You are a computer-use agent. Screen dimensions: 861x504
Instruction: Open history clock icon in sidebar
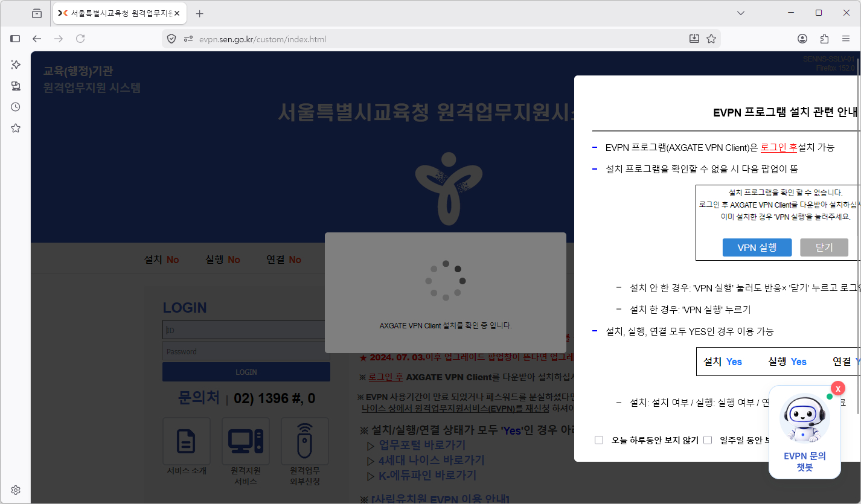[x=16, y=107]
